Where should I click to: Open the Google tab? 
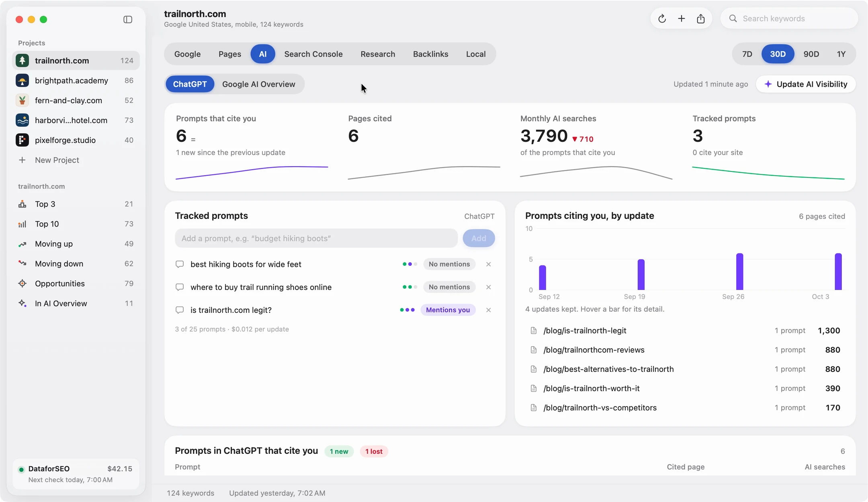[187, 54]
